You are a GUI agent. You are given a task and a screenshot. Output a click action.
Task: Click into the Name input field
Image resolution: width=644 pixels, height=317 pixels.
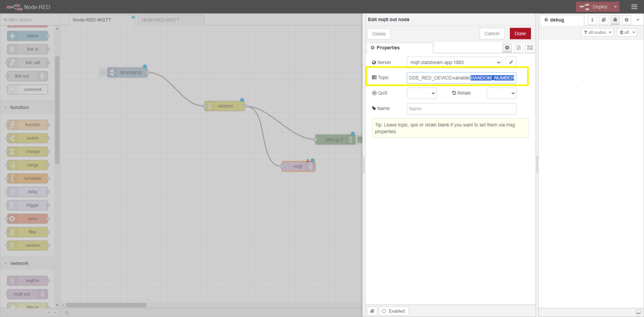point(461,109)
